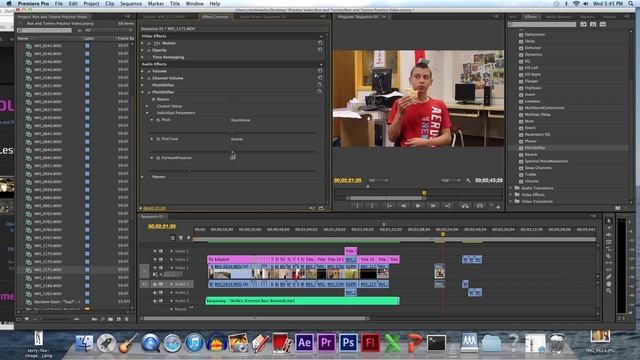This screenshot has height=360, width=640.
Task: Open the Clip menu
Action: coord(109,4)
